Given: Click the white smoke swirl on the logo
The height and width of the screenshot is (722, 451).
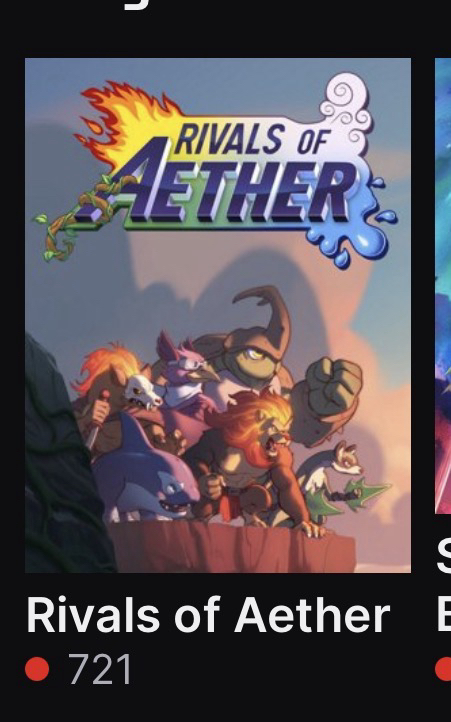Looking at the screenshot, I should point(346,110).
